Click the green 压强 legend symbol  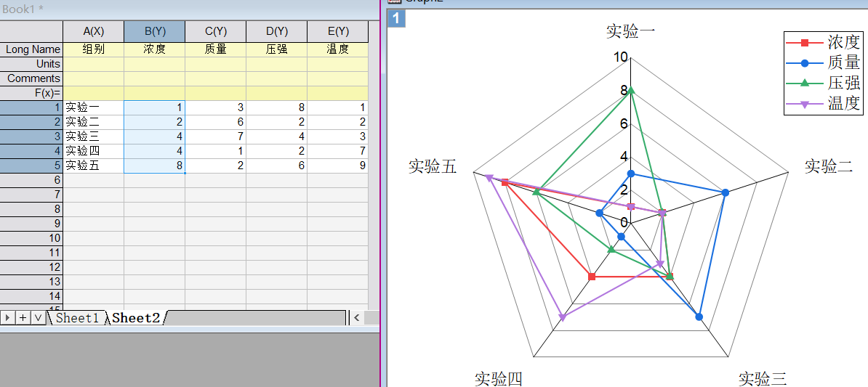[805, 83]
